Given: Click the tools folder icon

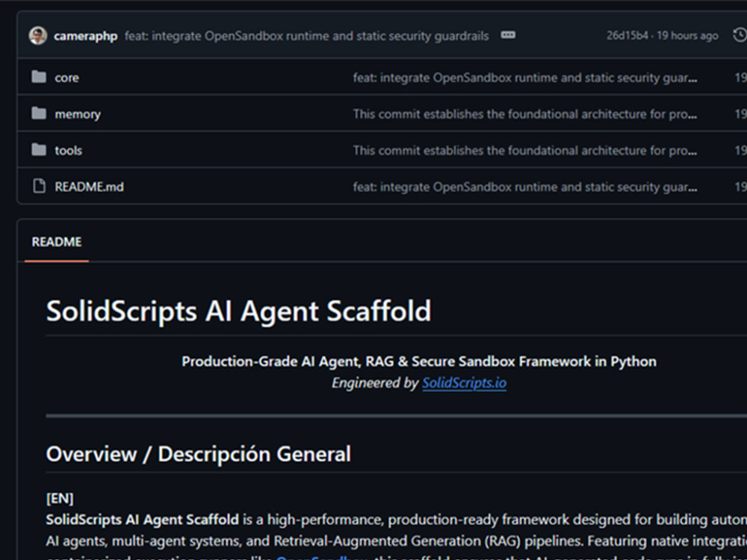Looking at the screenshot, I should tap(39, 150).
